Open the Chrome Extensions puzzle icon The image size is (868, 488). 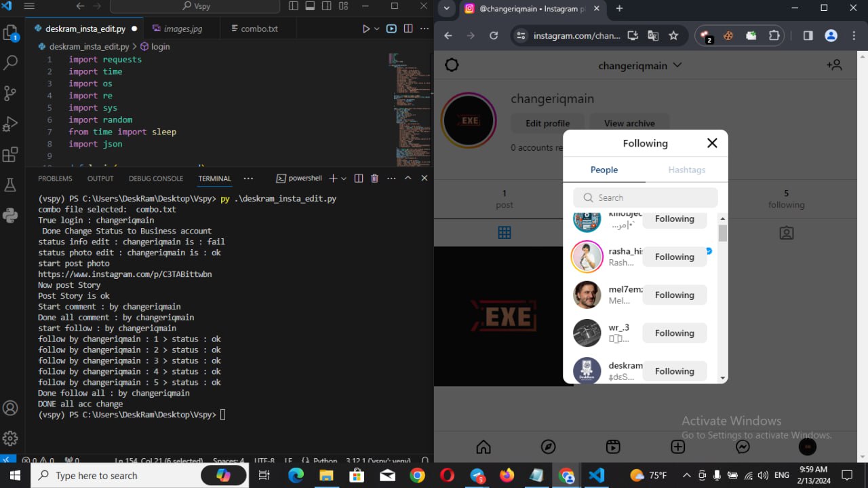pyautogui.click(x=774, y=35)
